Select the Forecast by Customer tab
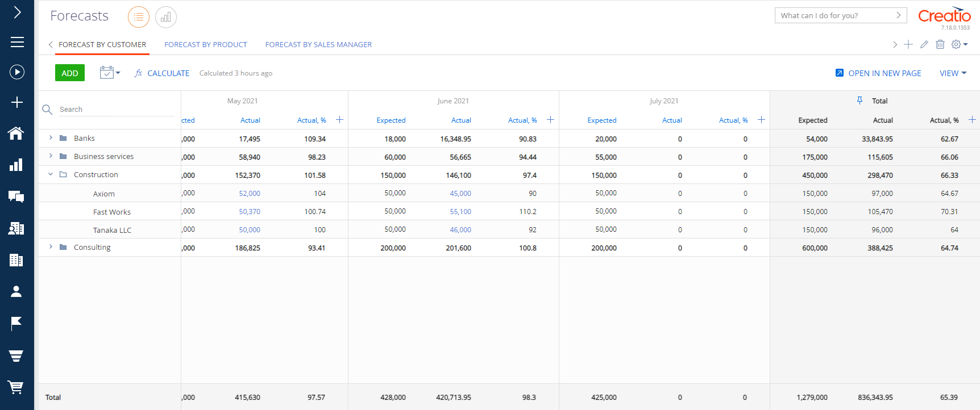The width and height of the screenshot is (980, 410). coord(102,44)
